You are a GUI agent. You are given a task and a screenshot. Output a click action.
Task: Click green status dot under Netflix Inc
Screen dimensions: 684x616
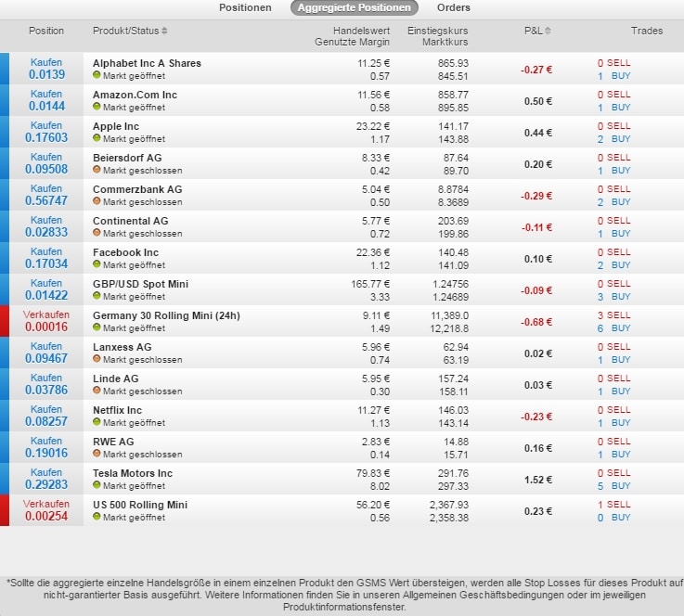pyautogui.click(x=97, y=423)
